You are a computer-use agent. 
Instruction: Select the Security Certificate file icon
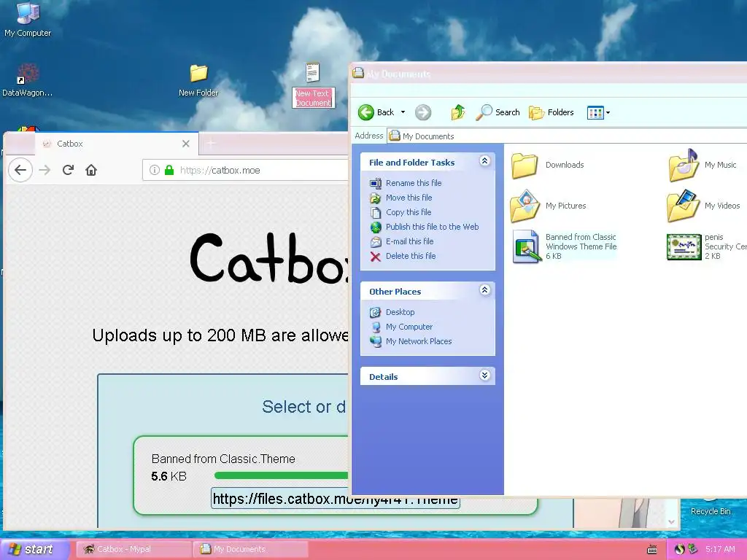click(684, 246)
